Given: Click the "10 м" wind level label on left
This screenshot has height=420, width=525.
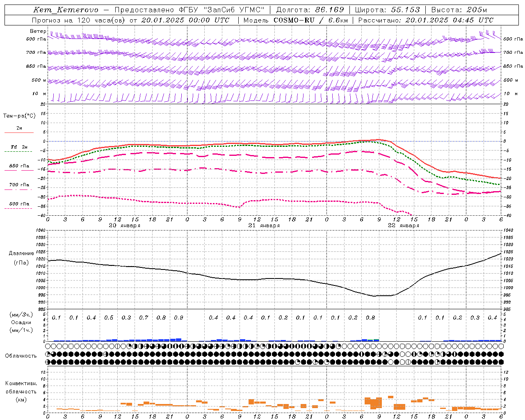Looking at the screenshot, I should point(39,94).
